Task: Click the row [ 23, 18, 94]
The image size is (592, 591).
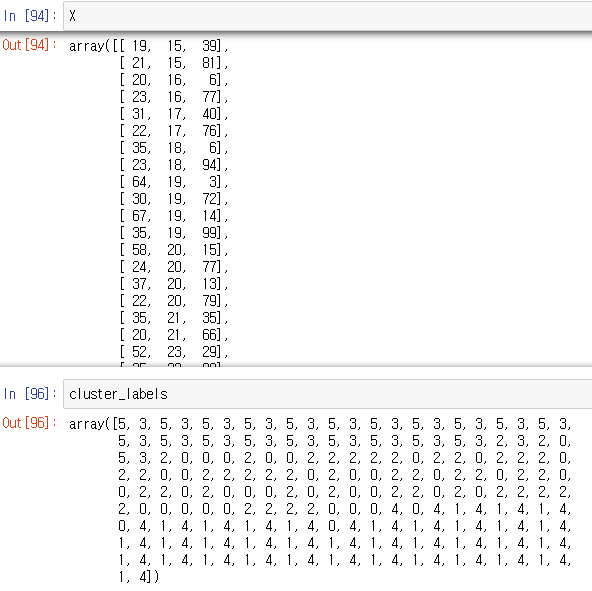Action: [174, 165]
